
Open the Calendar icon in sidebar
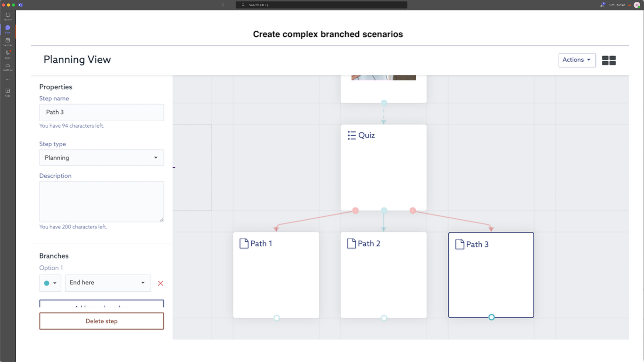point(8,41)
